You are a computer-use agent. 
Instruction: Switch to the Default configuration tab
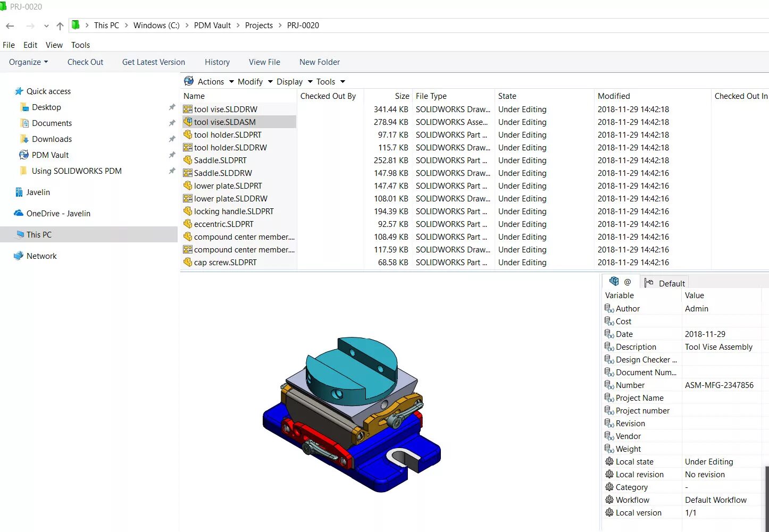point(664,283)
